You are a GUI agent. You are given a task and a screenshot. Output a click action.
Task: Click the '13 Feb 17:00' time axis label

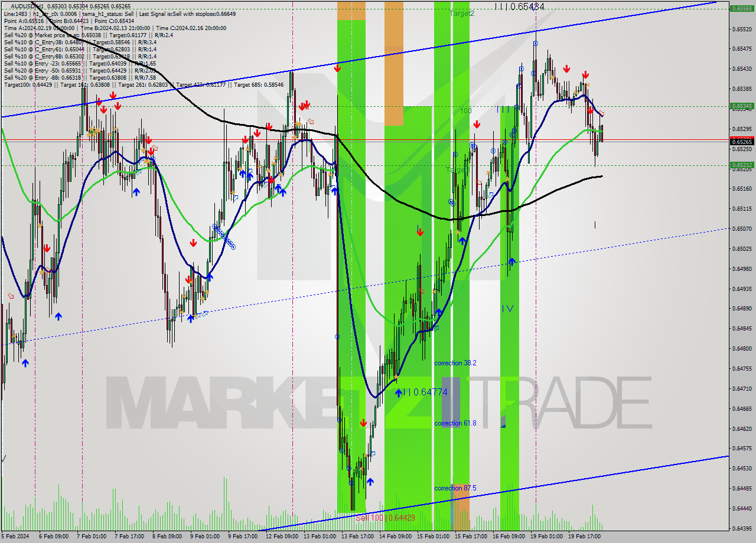coord(357,537)
